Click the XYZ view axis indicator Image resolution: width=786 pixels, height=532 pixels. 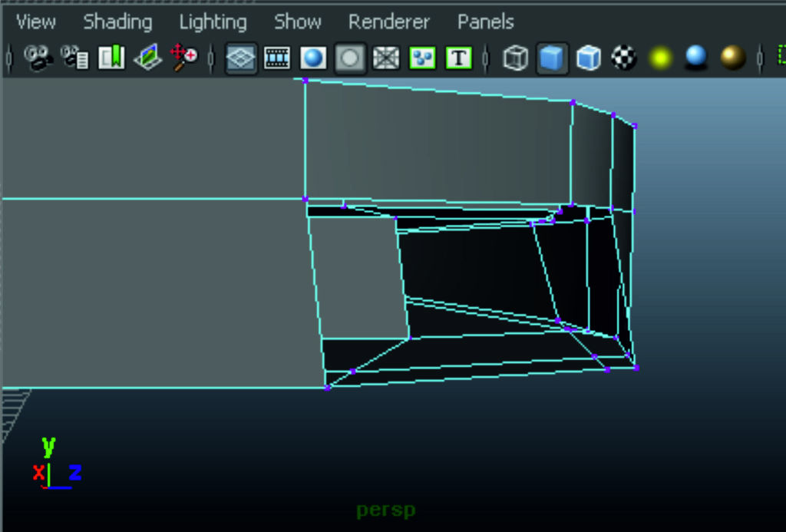click(57, 464)
